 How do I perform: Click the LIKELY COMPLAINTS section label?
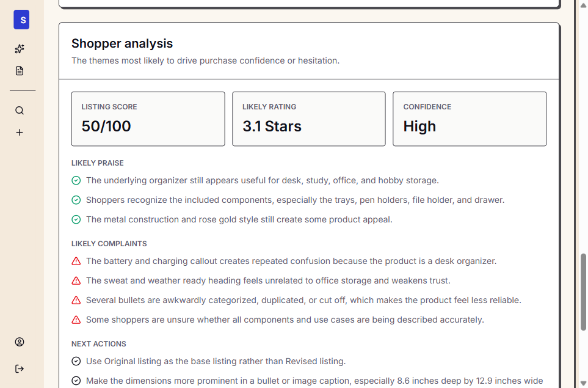click(x=109, y=244)
